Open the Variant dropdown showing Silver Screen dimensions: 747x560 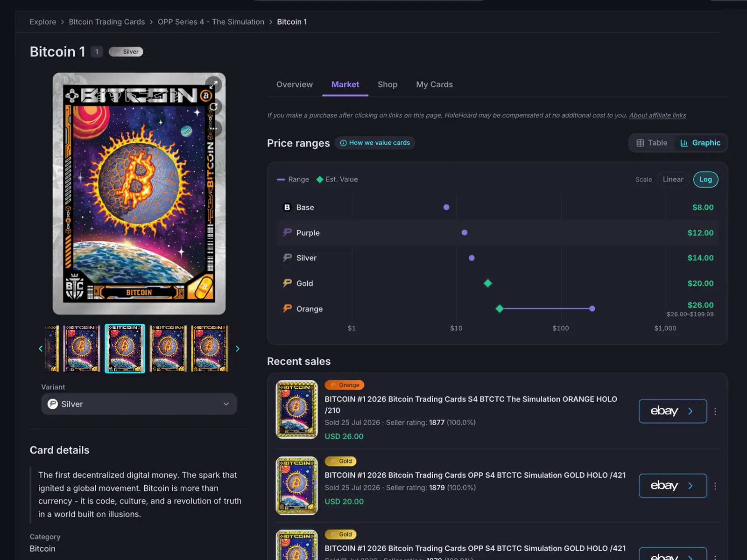(139, 404)
